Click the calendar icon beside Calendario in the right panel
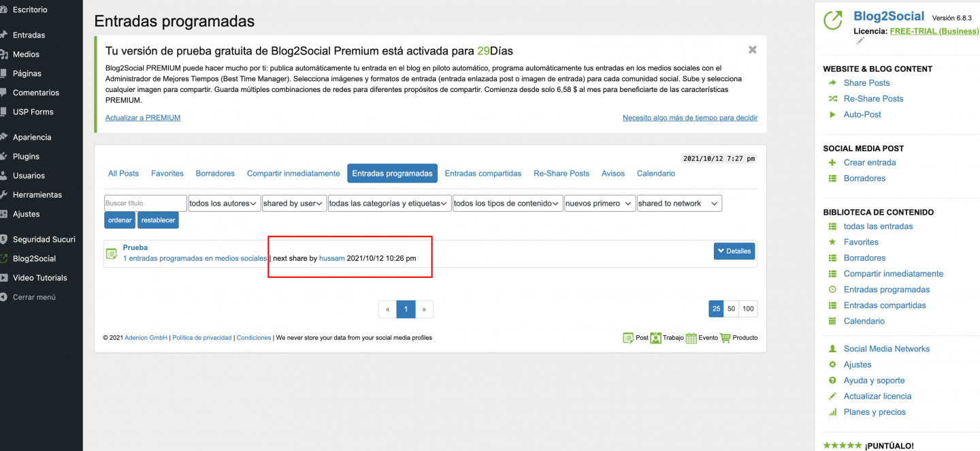The height and width of the screenshot is (451, 980). [832, 321]
